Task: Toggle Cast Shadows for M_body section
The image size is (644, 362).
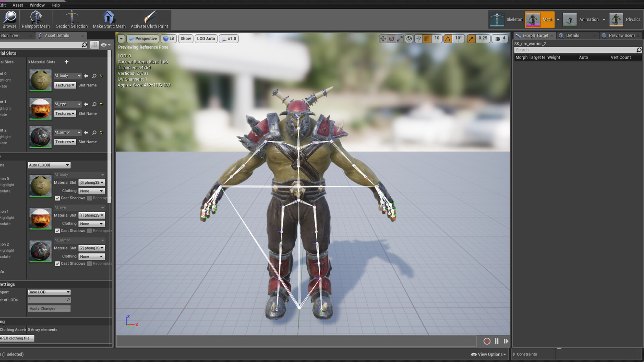Action: pos(57,198)
